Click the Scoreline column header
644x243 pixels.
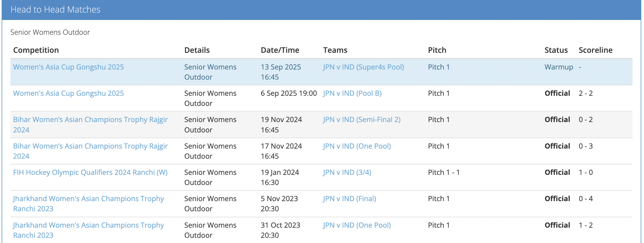[595, 50]
